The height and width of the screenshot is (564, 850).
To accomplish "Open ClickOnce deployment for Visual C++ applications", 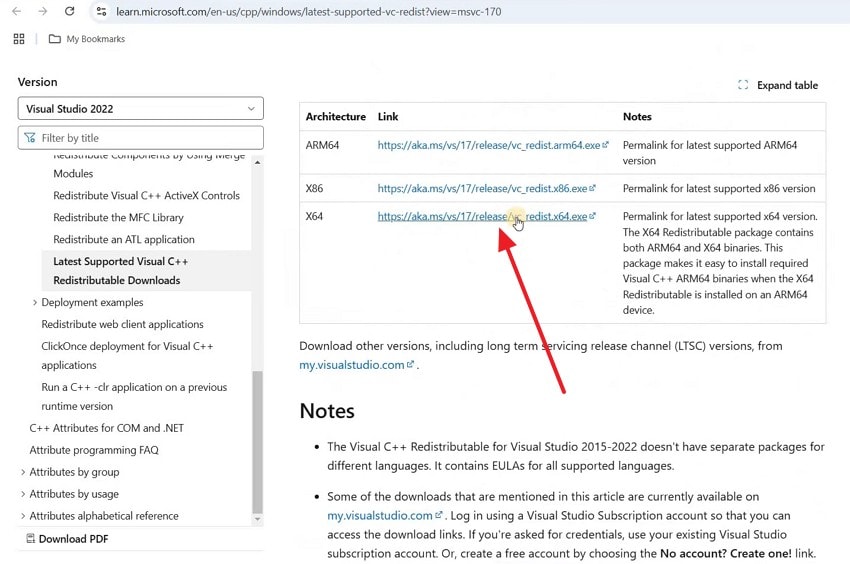I will pos(127,355).
